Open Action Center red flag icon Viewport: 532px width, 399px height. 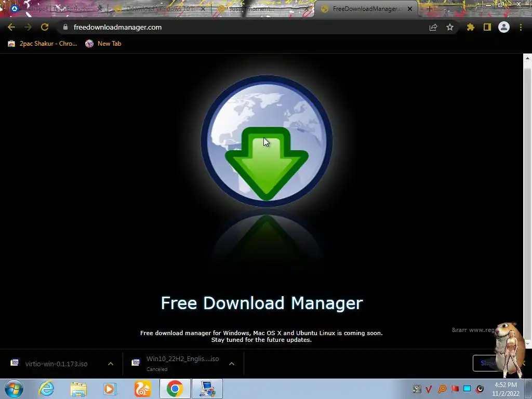pyautogui.click(x=455, y=389)
